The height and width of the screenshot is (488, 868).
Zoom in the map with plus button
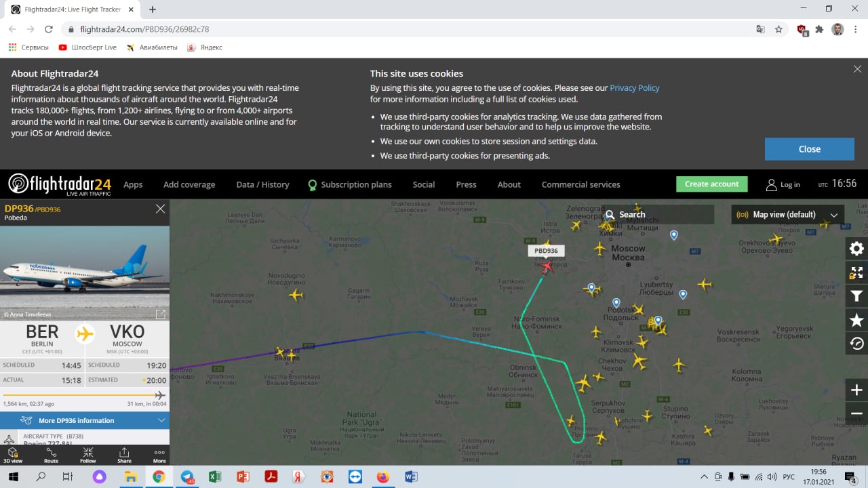pos(856,390)
